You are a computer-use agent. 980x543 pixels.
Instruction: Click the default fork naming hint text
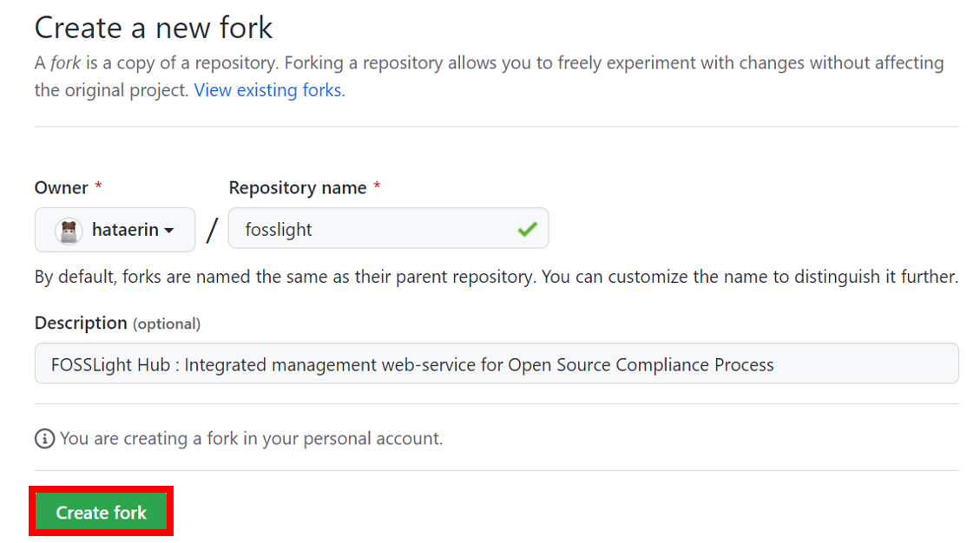click(496, 278)
